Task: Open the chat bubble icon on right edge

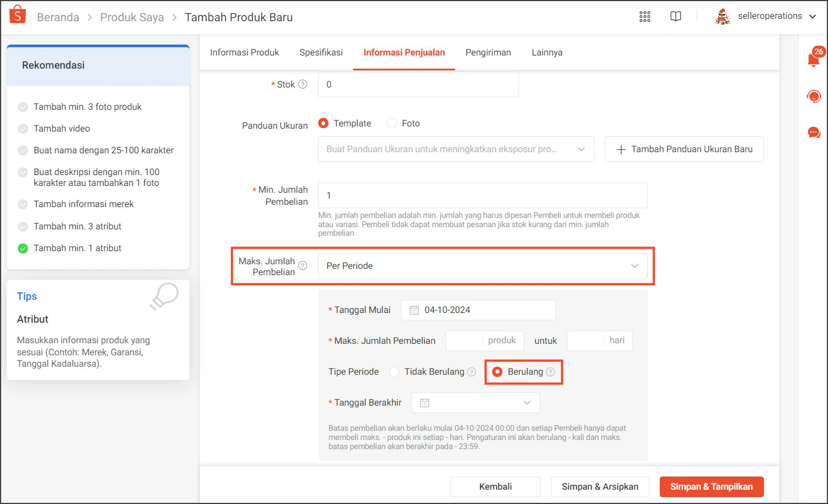Action: coord(814,133)
